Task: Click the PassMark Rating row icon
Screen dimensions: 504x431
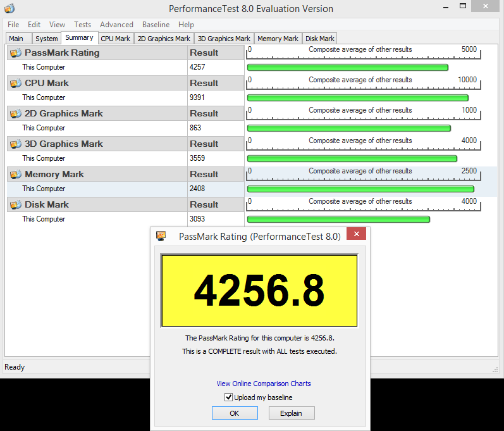Action: point(15,53)
